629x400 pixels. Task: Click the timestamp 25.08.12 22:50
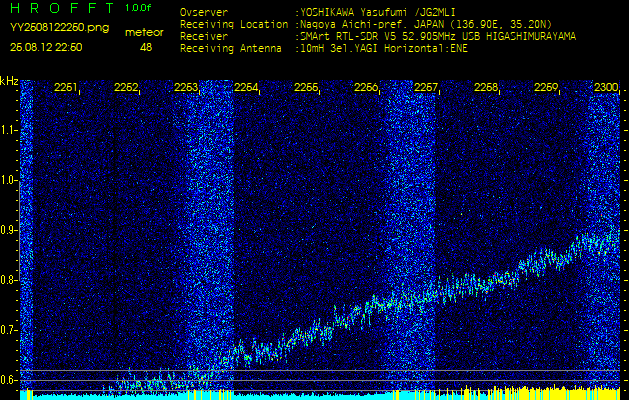46,47
